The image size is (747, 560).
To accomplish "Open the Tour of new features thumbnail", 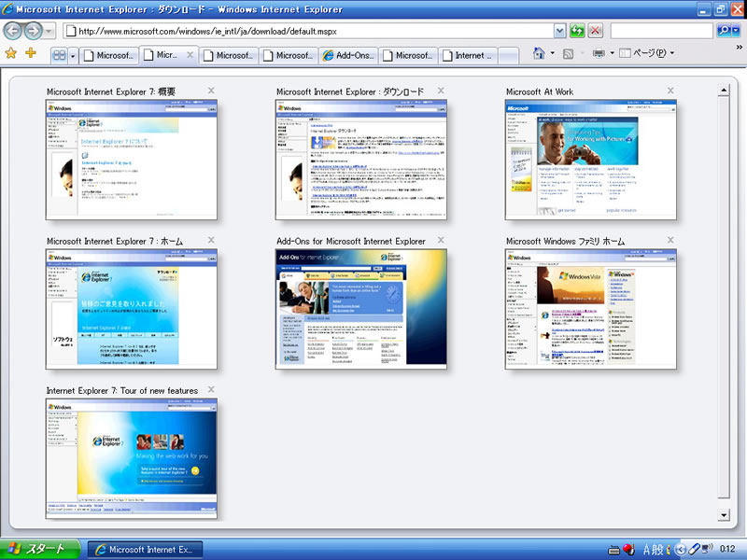I will click(x=131, y=458).
